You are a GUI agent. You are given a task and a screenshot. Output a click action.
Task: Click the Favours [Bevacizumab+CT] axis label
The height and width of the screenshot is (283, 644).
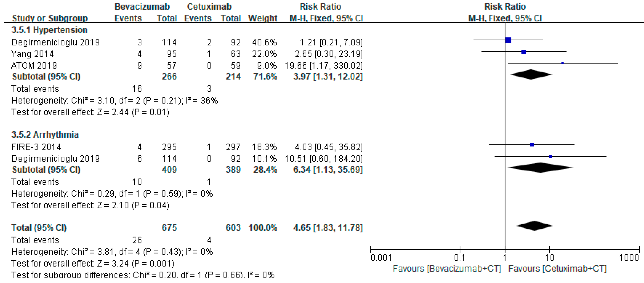[x=447, y=269]
